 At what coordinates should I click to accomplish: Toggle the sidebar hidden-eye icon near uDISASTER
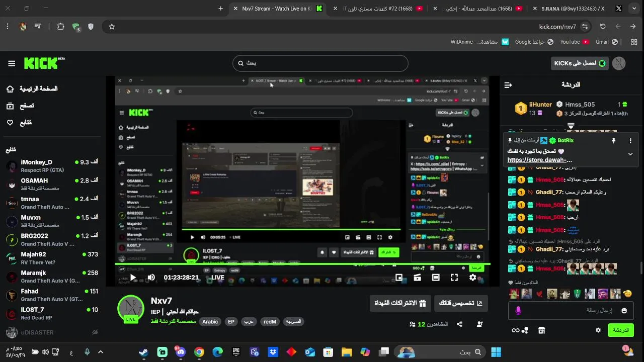pos(95,332)
